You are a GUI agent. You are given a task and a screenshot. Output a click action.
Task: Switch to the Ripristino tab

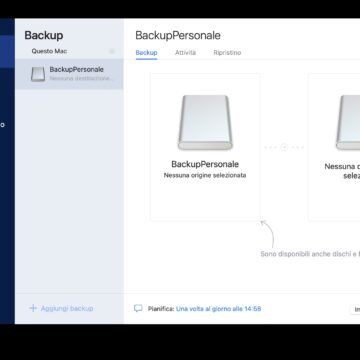pos(227,53)
